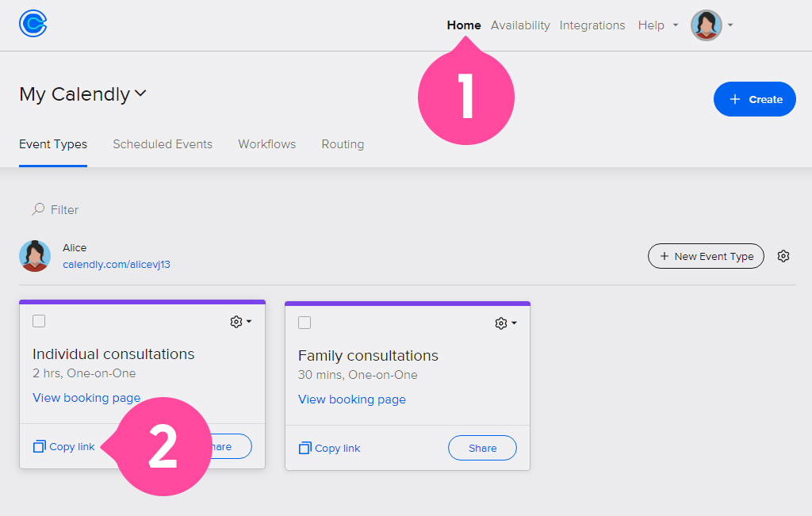This screenshot has height=516, width=812.
Task: Click the copy icon on Individual consultations card
Action: (x=40, y=447)
